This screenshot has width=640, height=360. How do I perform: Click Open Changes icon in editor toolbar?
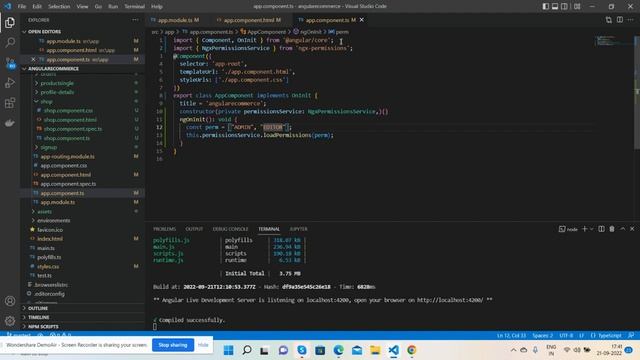[609, 20]
